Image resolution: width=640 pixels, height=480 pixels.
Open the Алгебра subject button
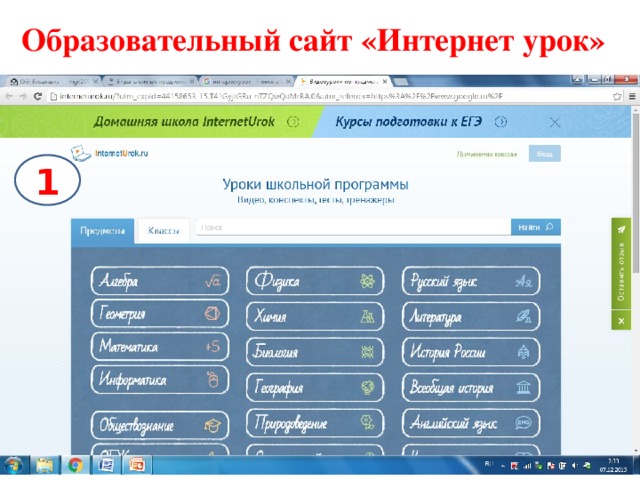(160, 281)
